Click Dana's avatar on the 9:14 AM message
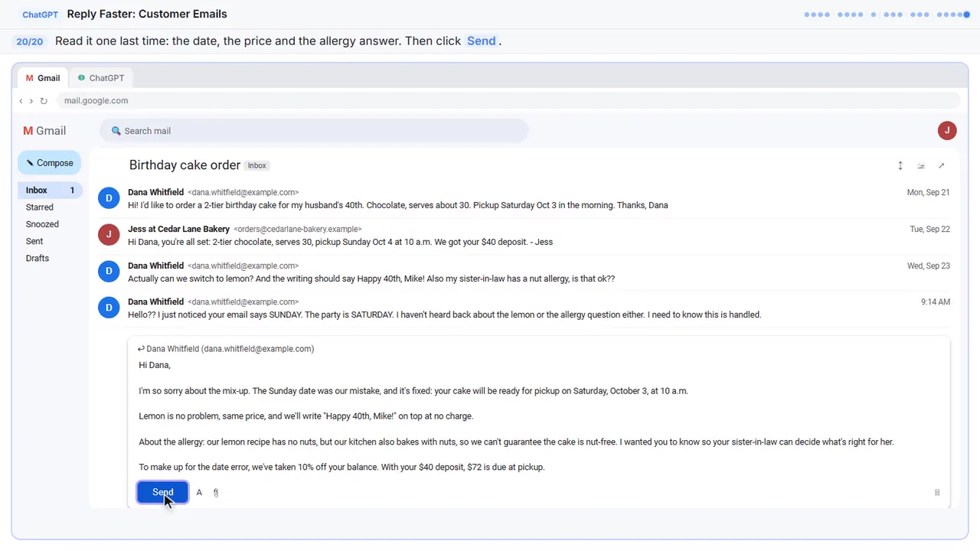The height and width of the screenshot is (551, 980). pos(109,308)
